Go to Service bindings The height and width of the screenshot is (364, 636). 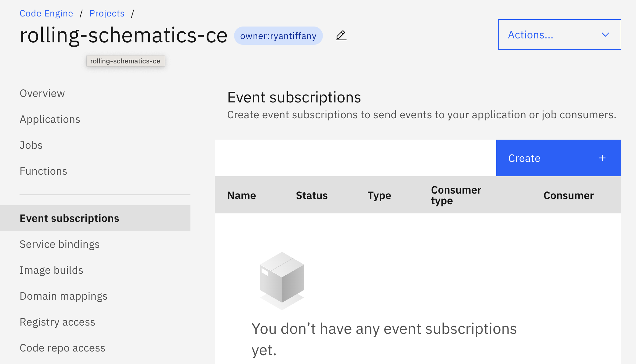point(60,244)
